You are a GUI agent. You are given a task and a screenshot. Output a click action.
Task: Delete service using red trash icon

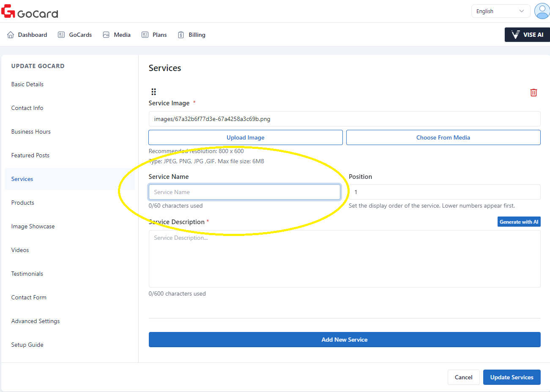pyautogui.click(x=534, y=93)
